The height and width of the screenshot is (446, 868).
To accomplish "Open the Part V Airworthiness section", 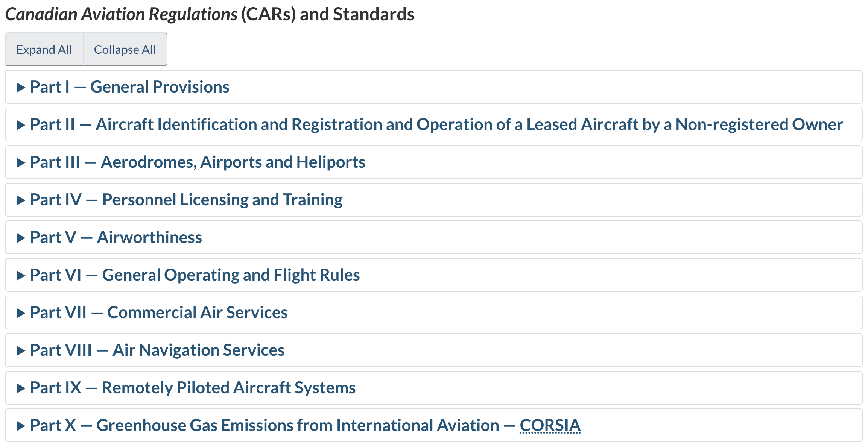I will pyautogui.click(x=116, y=237).
